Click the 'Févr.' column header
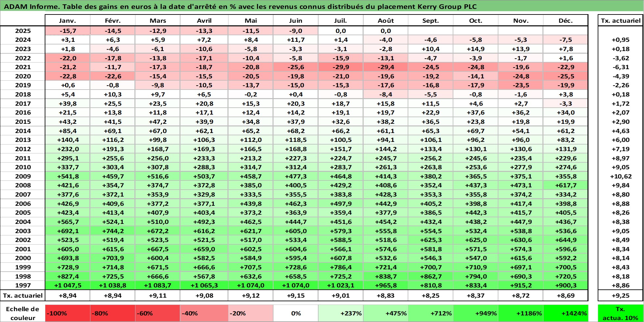 pyautogui.click(x=112, y=20)
